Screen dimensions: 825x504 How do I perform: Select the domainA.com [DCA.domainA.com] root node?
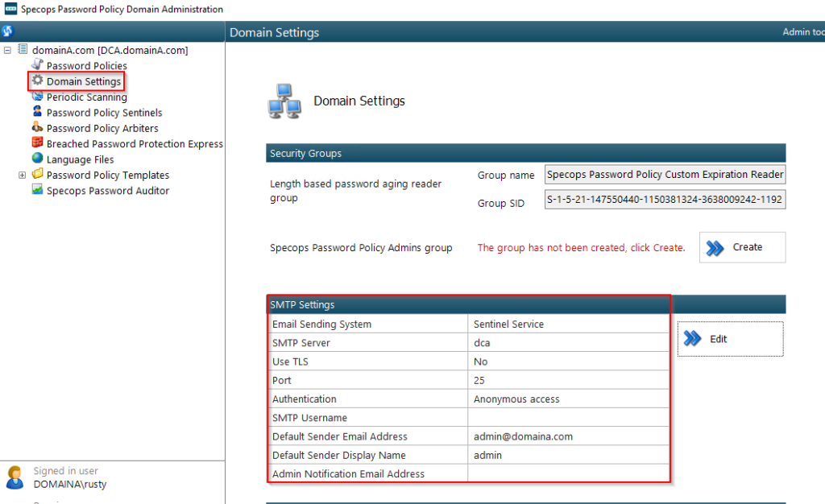click(x=110, y=50)
